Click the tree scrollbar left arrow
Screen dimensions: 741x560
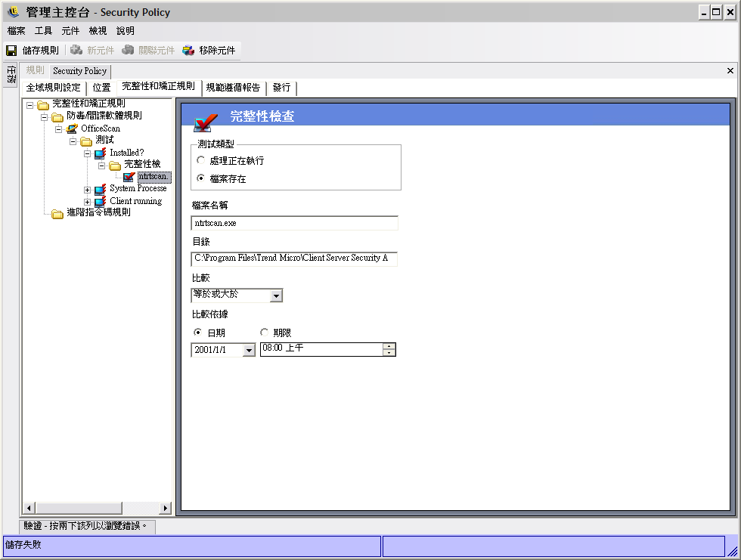coord(29,508)
